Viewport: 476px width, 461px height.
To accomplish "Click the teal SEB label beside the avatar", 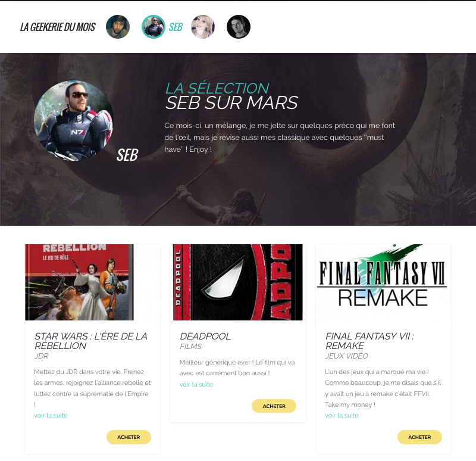I will point(176,27).
